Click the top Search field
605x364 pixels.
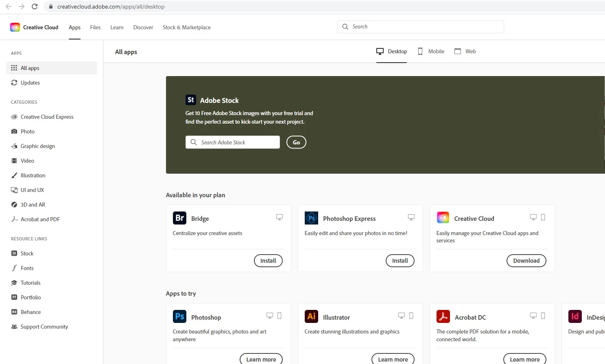[421, 27]
